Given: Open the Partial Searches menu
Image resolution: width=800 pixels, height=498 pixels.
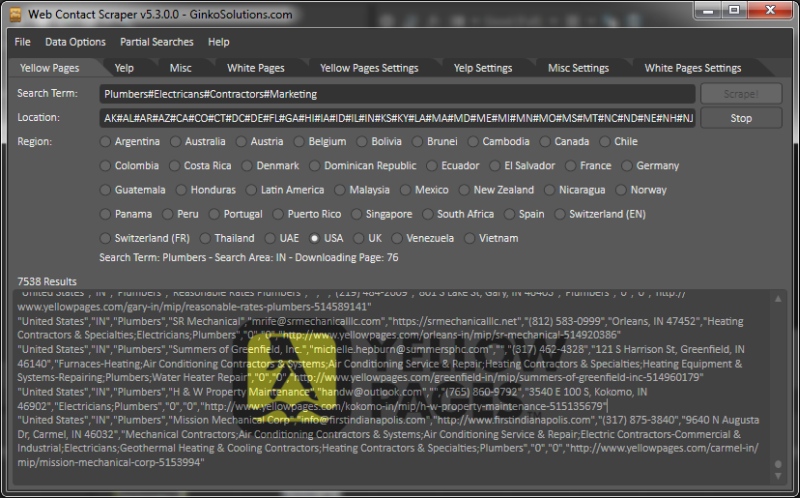Looking at the screenshot, I should click(x=157, y=42).
